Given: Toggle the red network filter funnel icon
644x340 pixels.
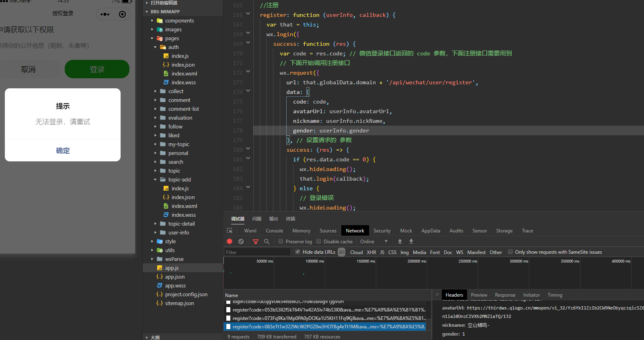Looking at the screenshot, I should click(256, 241).
